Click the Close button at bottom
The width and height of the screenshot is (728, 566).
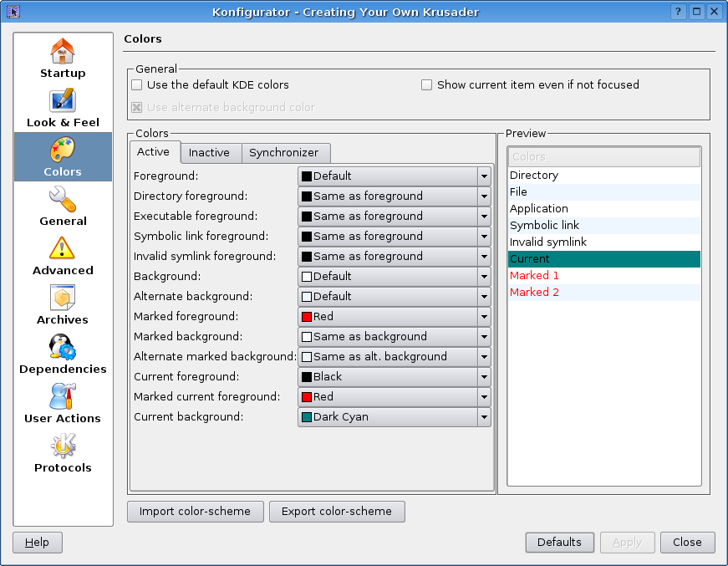point(687,543)
